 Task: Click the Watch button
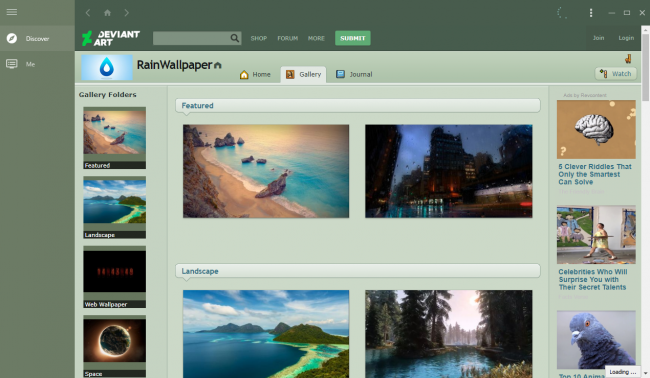616,74
